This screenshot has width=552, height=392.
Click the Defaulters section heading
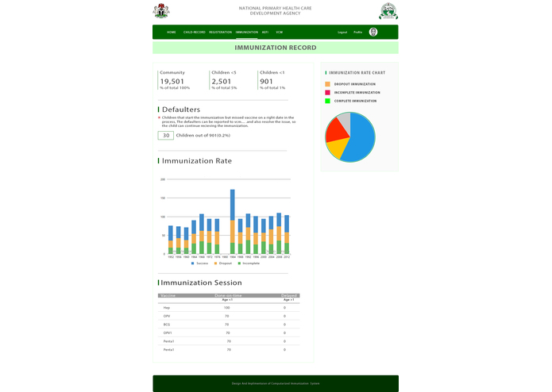tap(181, 110)
